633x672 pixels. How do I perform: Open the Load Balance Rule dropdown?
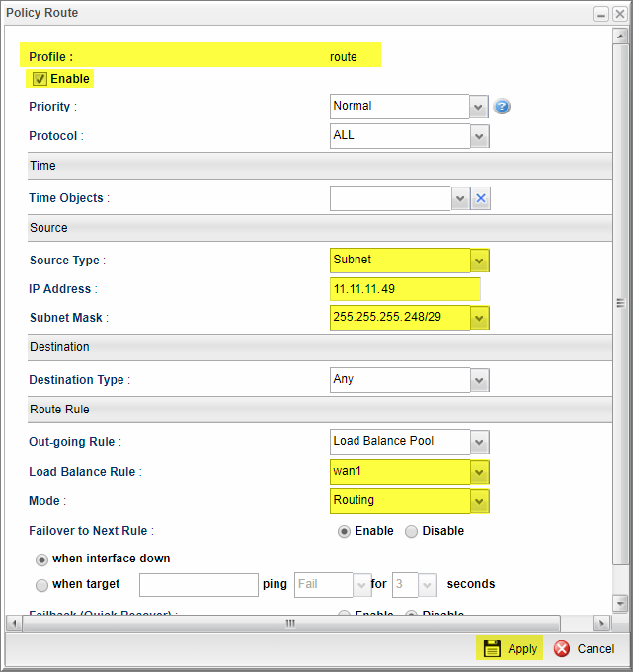point(479,472)
